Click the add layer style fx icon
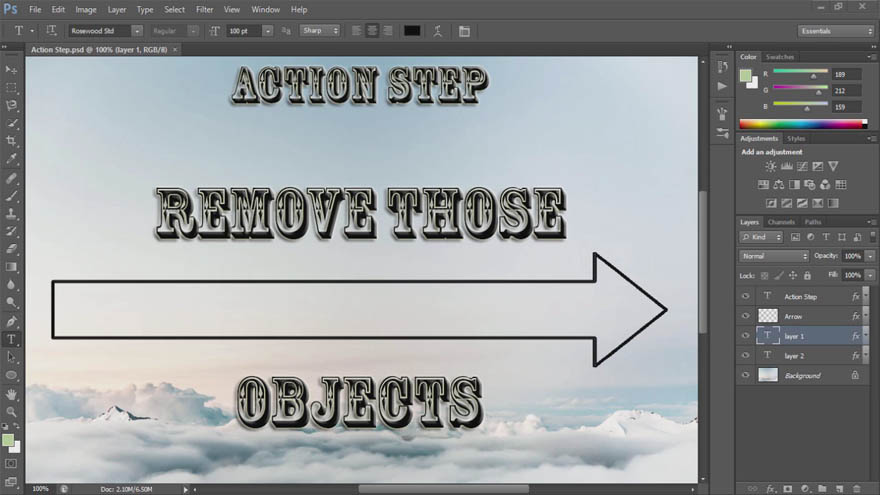Image resolution: width=880 pixels, height=495 pixels. (771, 489)
